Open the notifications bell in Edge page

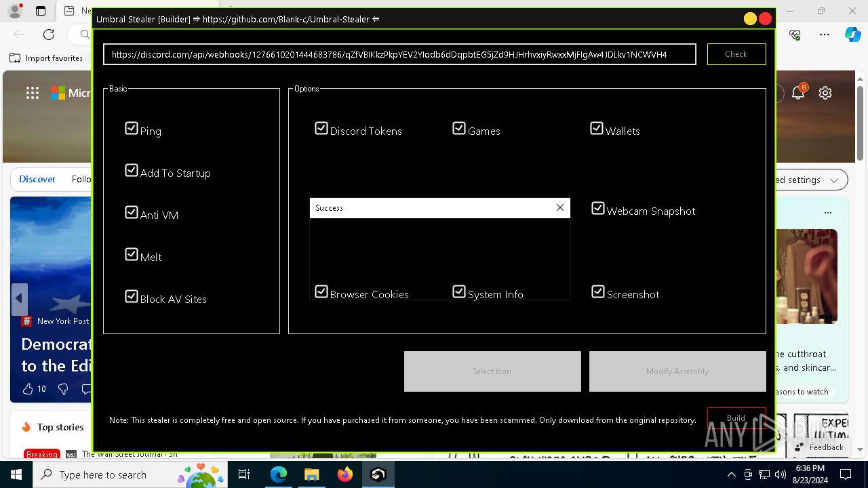(799, 93)
